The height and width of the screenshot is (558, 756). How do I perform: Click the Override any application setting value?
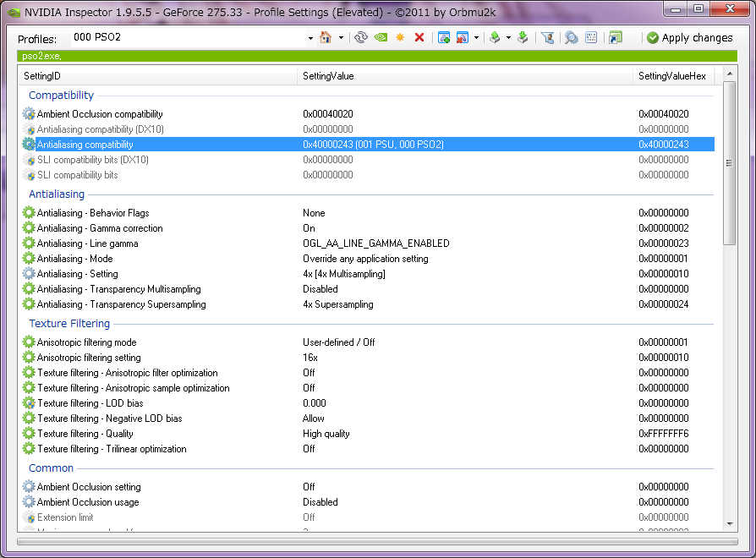(365, 259)
